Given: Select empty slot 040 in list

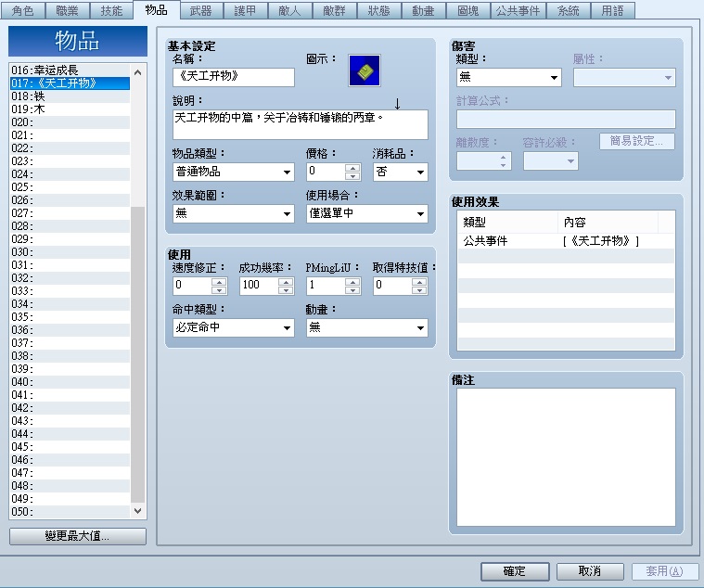Looking at the screenshot, I should pos(70,382).
